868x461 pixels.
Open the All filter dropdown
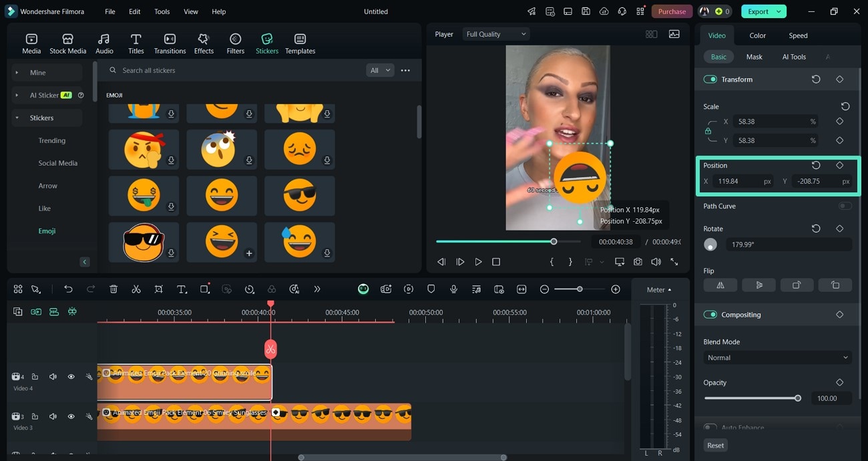(x=380, y=70)
